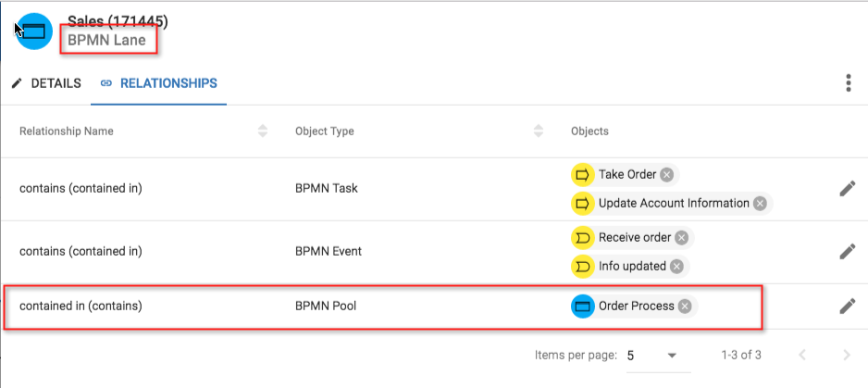Remove Update Account Information chip
868x388 pixels.
(x=760, y=204)
